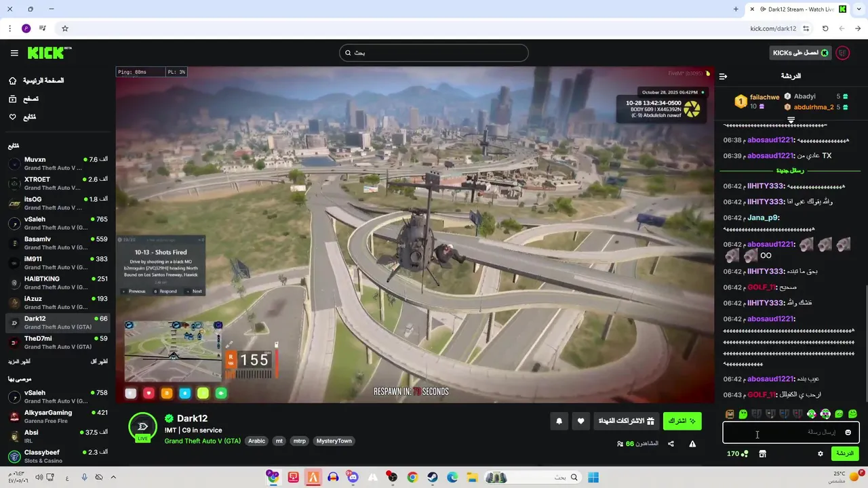This screenshot has width=868, height=488.
Task: Open Basamlv channel in sidebar
Action: (58, 243)
